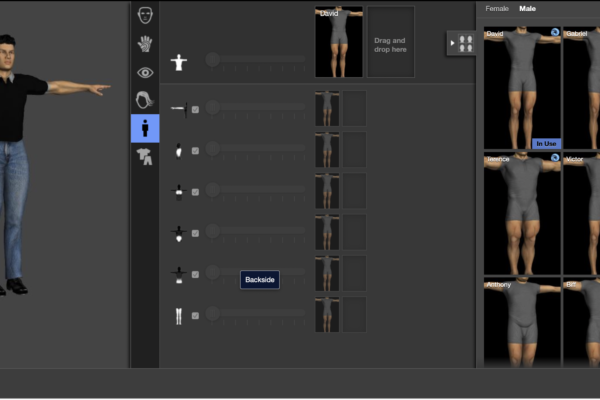Viewport: 600px width, 400px height.
Task: Click the side-view torso blend slider handle
Action: 213,148
